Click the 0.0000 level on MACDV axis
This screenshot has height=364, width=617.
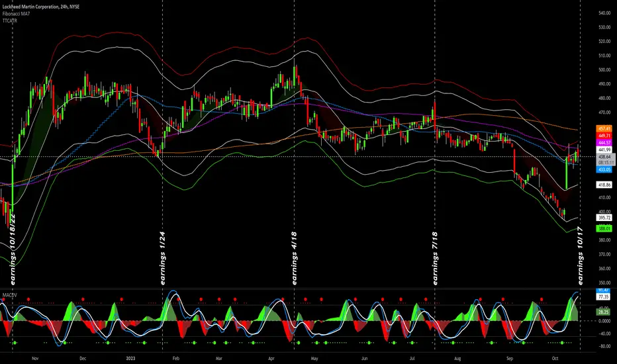(x=604, y=321)
